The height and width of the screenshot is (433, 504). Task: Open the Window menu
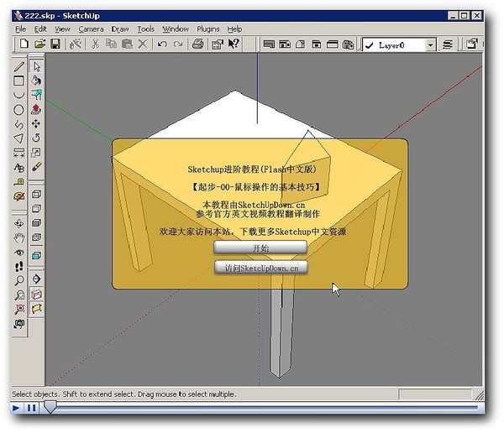[x=176, y=29]
